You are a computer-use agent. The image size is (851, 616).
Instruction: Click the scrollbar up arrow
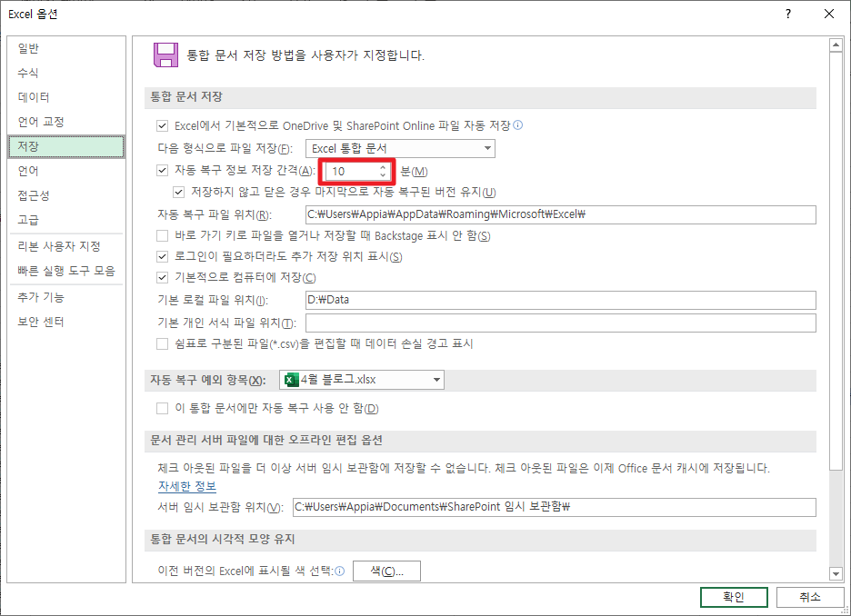coord(836,45)
